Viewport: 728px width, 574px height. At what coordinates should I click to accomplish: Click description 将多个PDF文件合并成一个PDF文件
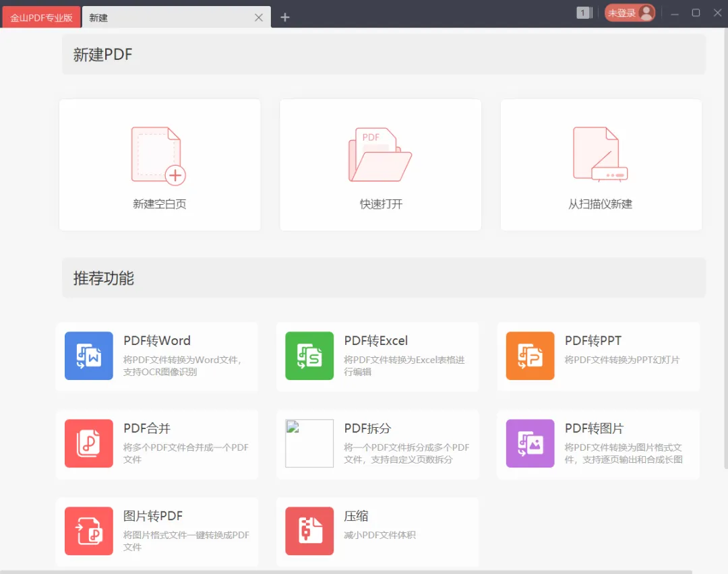[x=186, y=453]
